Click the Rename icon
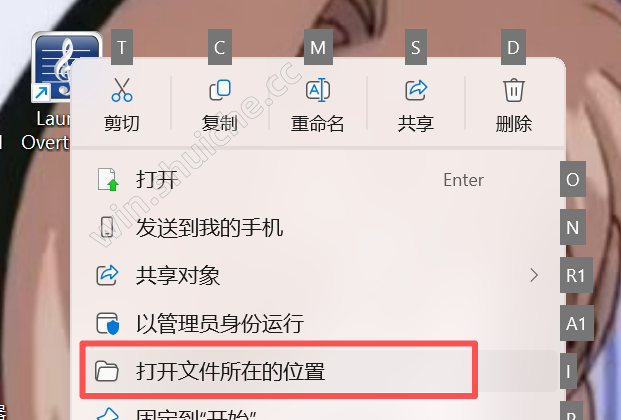621x420 pixels. click(x=318, y=90)
